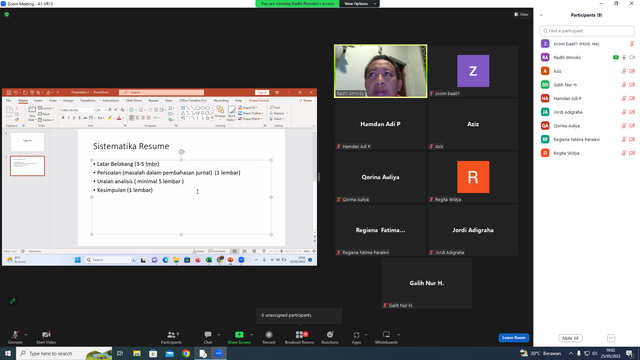Open the Design tab in shared PowerPoint
Viewport: 640px width, 360px height.
point(68,100)
